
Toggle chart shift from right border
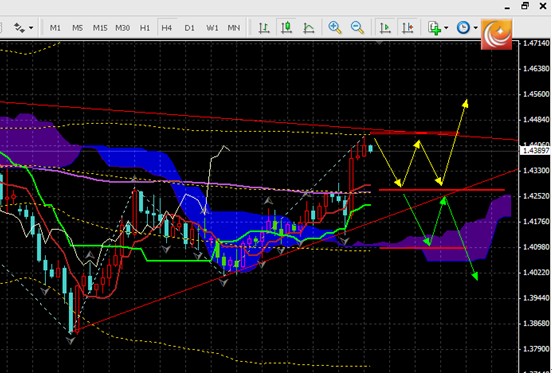[408, 28]
